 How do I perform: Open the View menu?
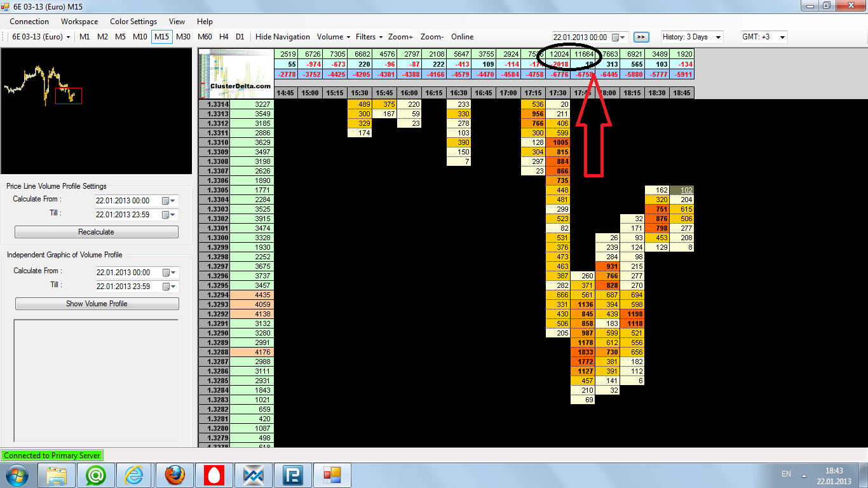click(x=177, y=22)
